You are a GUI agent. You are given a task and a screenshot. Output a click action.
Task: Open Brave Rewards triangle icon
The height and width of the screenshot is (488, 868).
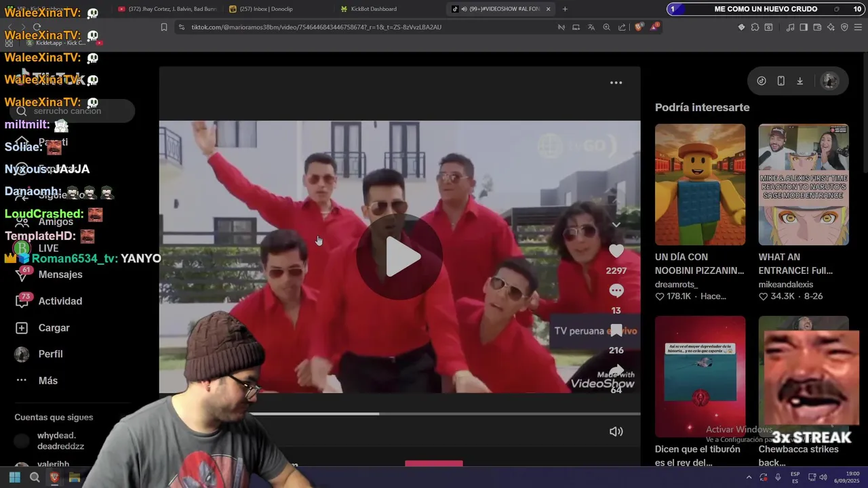point(654,27)
